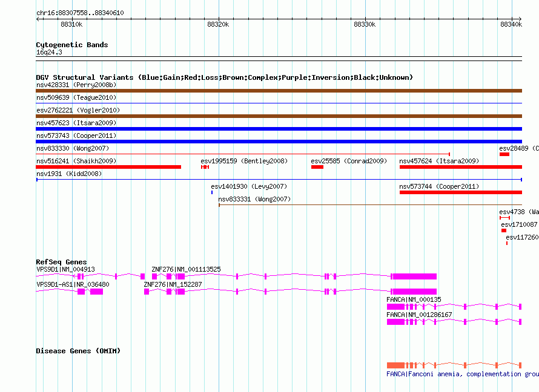Click the nsv573743 (Cooper2011) label
The image size is (539, 392).
[x=76, y=136]
